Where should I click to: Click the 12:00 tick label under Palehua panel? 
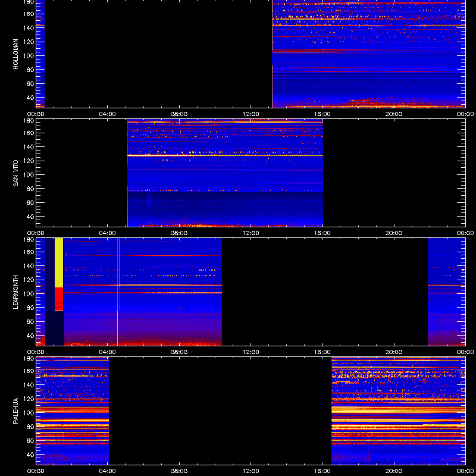pos(250,471)
